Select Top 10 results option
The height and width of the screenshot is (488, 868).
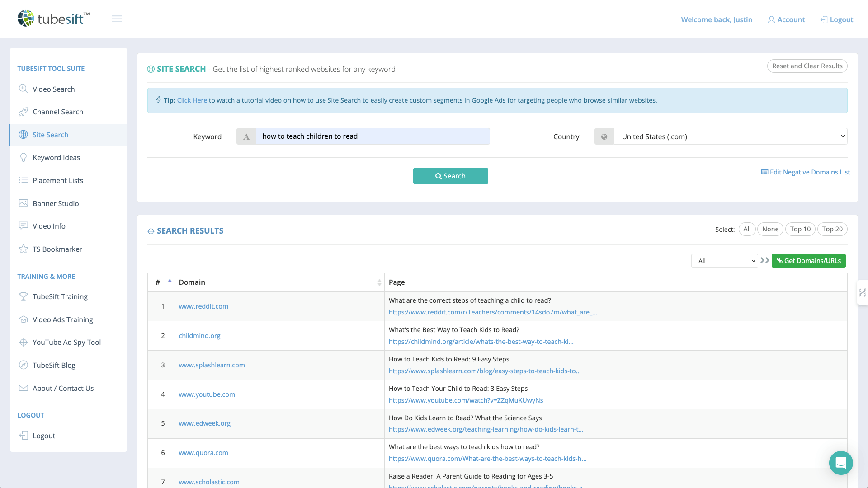coord(800,229)
